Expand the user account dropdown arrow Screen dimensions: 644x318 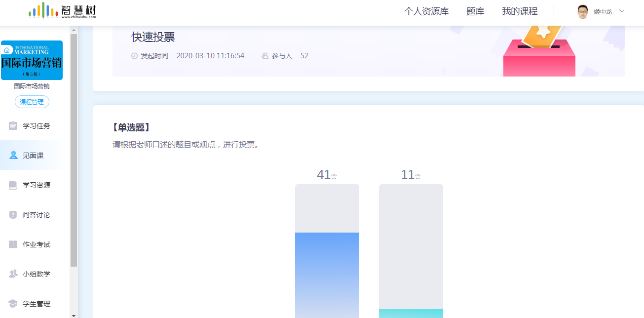coord(622,11)
